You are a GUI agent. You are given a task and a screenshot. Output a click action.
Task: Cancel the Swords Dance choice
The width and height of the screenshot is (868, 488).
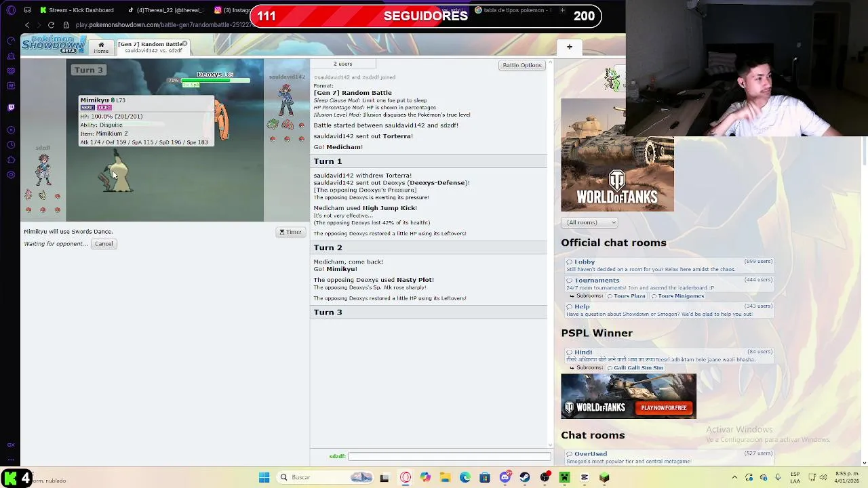(104, 244)
